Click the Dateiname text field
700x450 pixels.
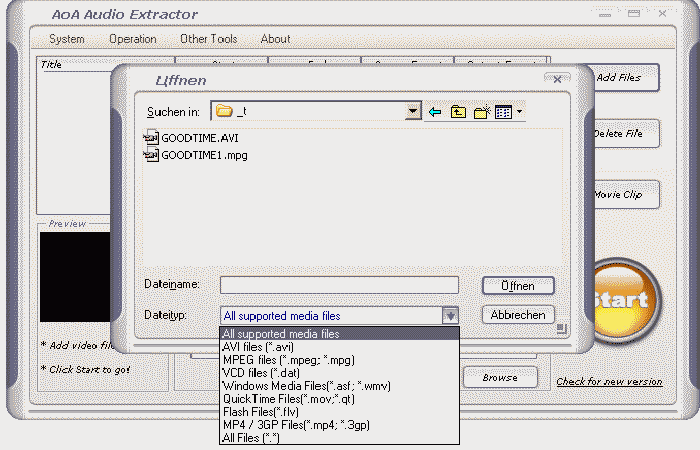[339, 285]
